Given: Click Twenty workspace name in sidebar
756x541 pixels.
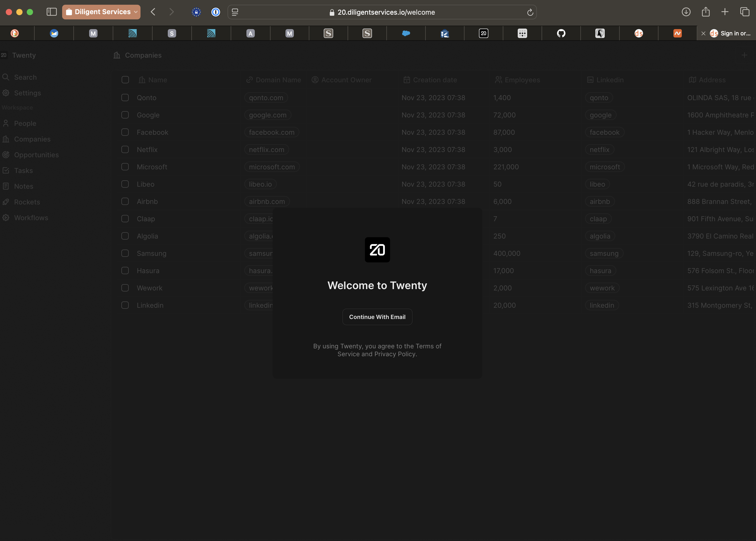Looking at the screenshot, I should [24, 55].
